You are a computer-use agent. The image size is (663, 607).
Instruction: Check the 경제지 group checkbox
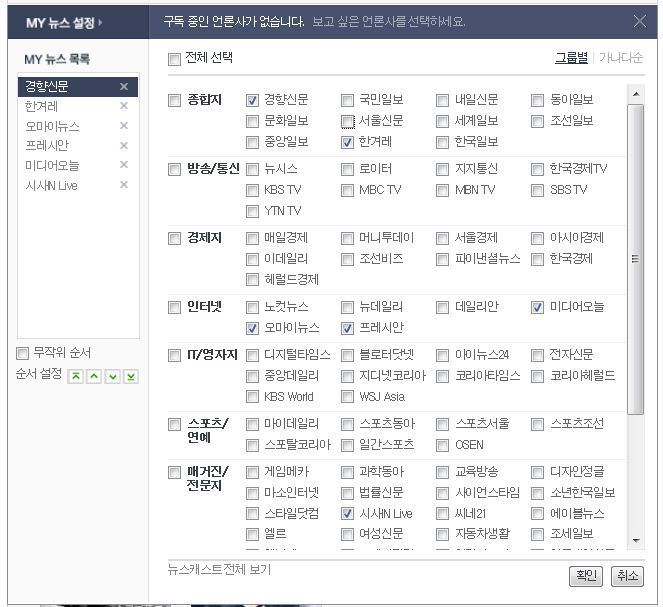(x=174, y=238)
